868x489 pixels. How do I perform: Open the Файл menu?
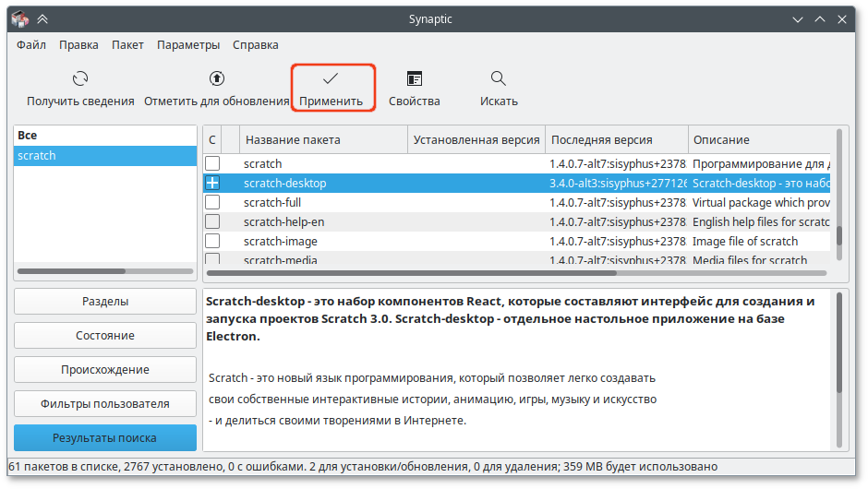pos(31,45)
